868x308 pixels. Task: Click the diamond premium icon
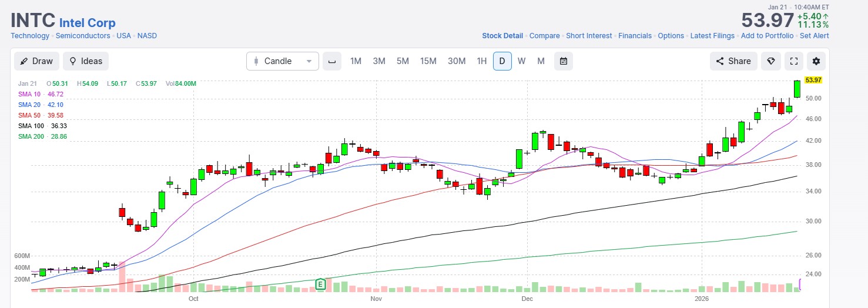pos(771,61)
